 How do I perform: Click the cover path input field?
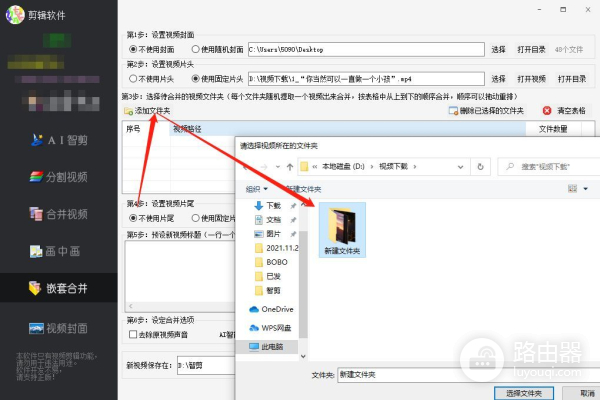pyautogui.click(x=366, y=49)
